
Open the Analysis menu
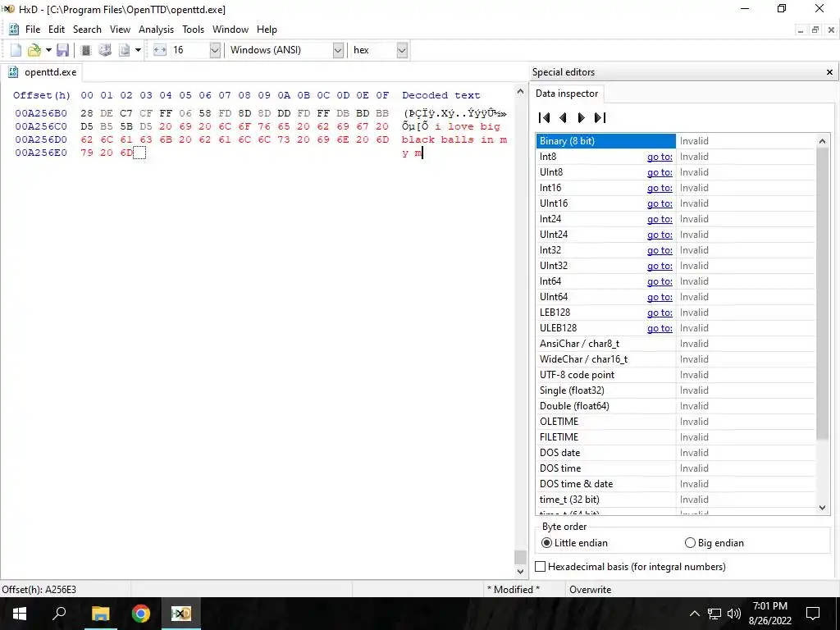pos(156,30)
